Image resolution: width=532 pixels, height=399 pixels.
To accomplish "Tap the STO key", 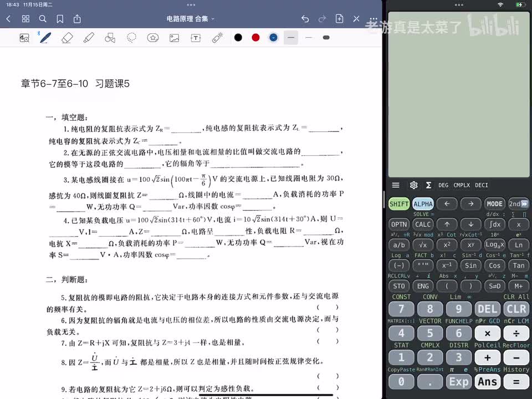I will [x=399, y=286].
